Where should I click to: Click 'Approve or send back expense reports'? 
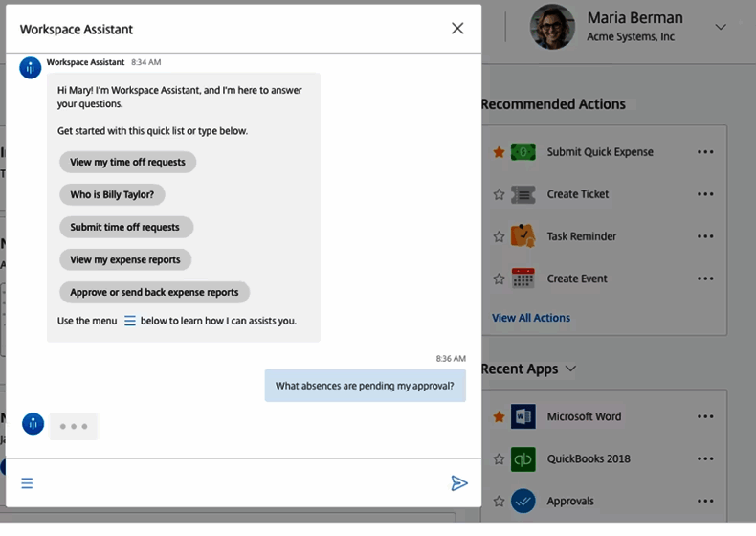point(154,293)
